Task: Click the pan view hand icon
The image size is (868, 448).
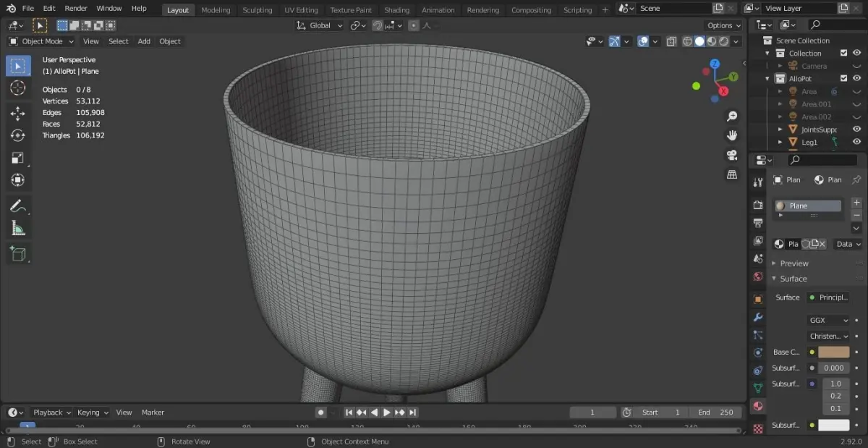Action: (732, 135)
